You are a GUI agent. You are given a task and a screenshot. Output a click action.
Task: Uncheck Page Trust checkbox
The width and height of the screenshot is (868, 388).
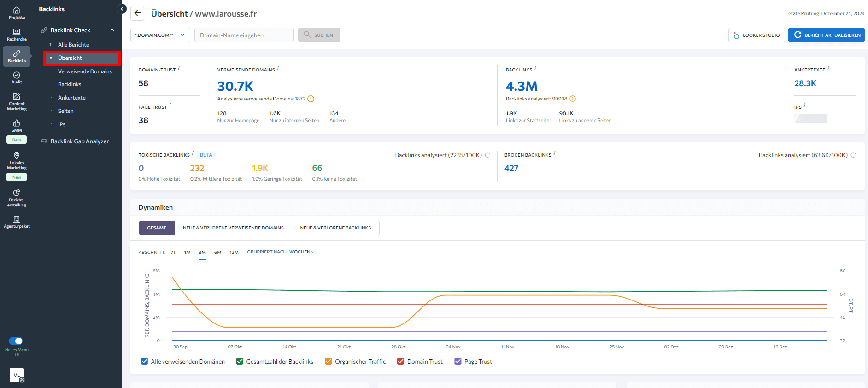(x=458, y=361)
